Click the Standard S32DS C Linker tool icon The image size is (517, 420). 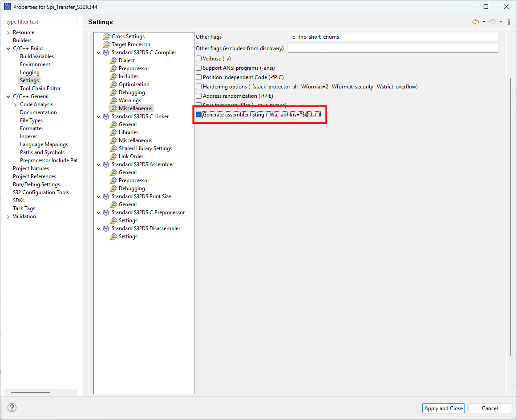click(106, 116)
